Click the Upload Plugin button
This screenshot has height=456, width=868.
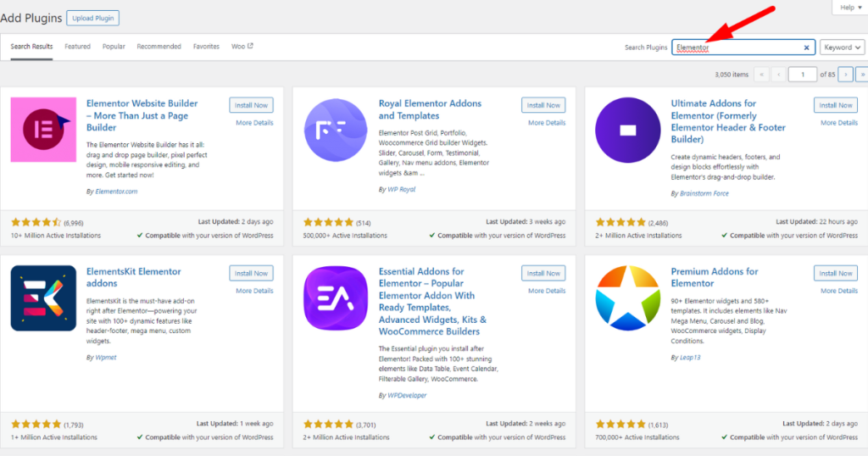92,19
